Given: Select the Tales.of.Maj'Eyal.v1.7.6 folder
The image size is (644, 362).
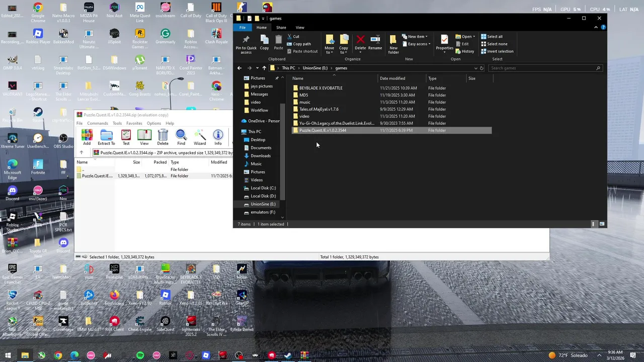Looking at the screenshot, I should (x=391, y=109).
